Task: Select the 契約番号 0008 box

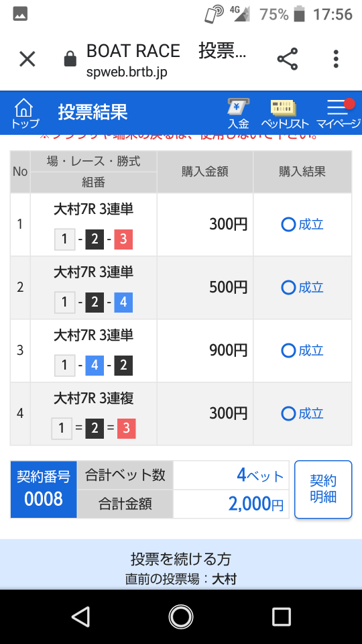Action: pos(44,490)
